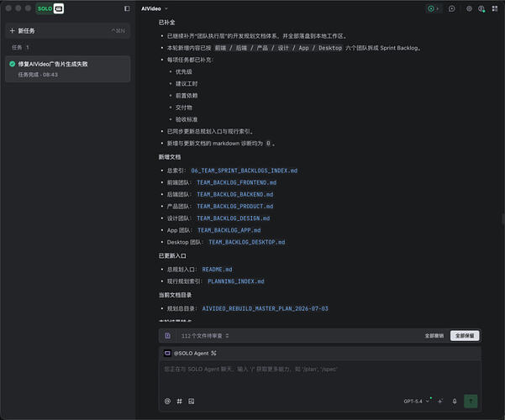This screenshot has width=505, height=420.
Task: Expand the 112 files pending review list
Action: click(205, 336)
